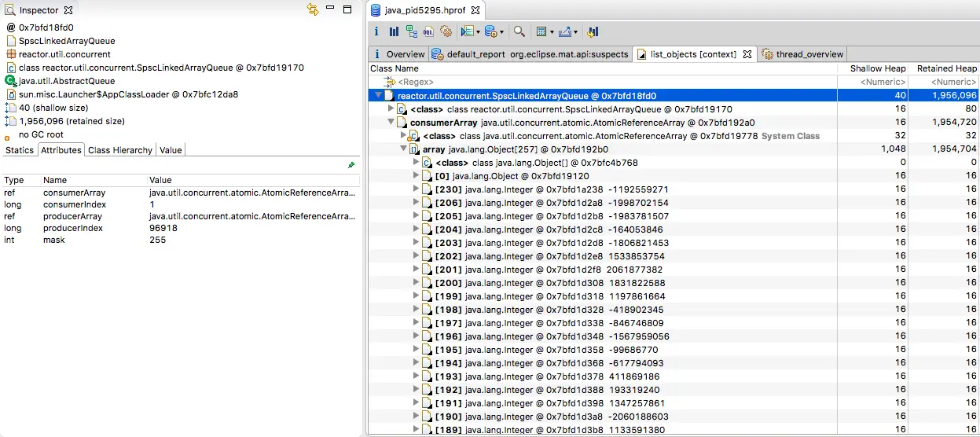Collapse the array java.lang.Object[257] node

tap(403, 149)
